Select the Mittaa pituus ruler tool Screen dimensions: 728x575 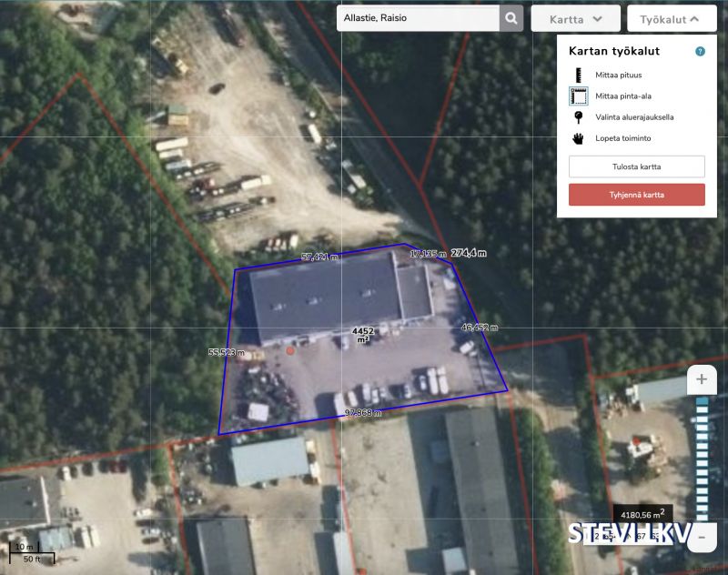coord(577,76)
